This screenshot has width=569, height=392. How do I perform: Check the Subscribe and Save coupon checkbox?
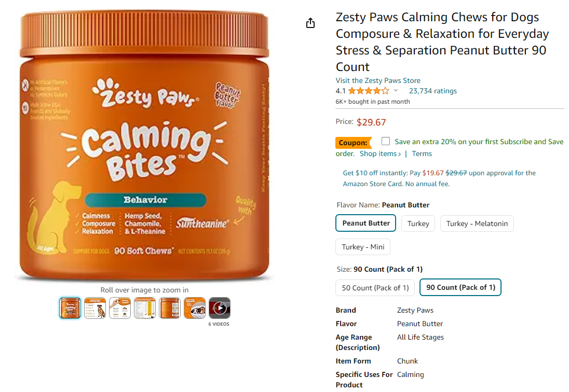coord(386,141)
